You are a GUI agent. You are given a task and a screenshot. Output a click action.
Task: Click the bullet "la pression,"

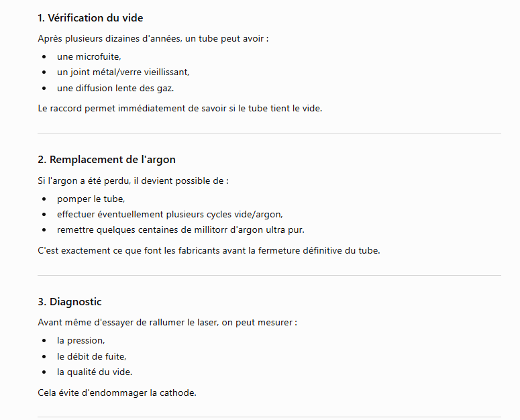pos(81,341)
